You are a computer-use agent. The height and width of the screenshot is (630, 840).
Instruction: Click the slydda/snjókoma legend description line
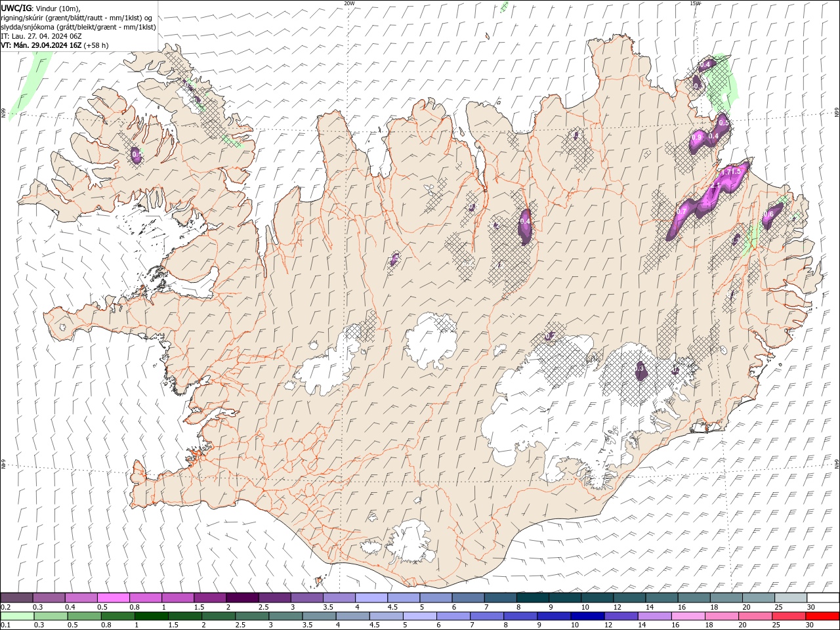coord(78,27)
